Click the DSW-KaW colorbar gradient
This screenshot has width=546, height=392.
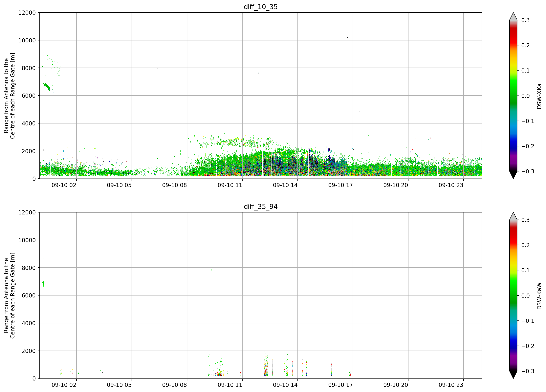coord(513,296)
